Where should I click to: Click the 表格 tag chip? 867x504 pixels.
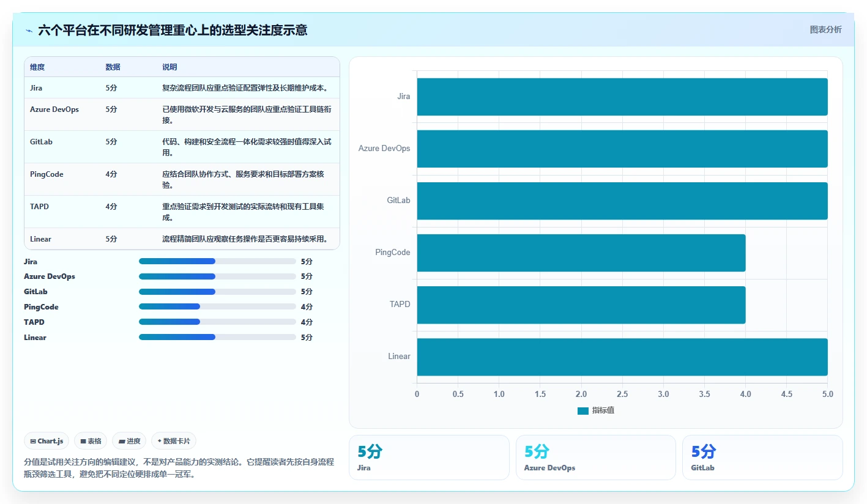tap(91, 441)
